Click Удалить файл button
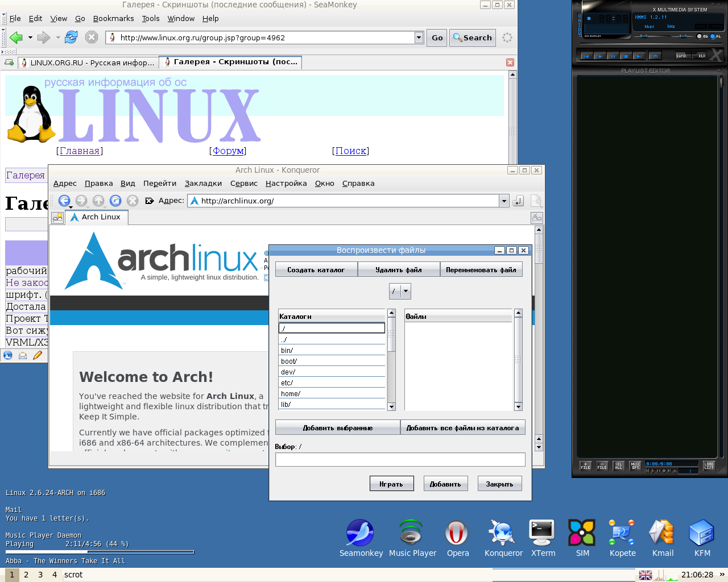Image resolution: width=728 pixels, height=582 pixels. point(399,269)
